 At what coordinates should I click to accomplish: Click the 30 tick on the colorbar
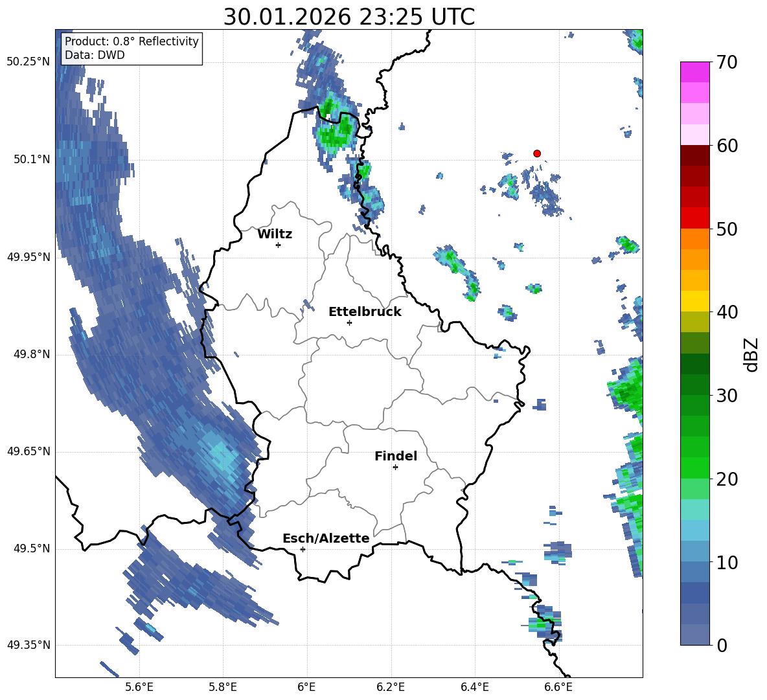point(726,395)
